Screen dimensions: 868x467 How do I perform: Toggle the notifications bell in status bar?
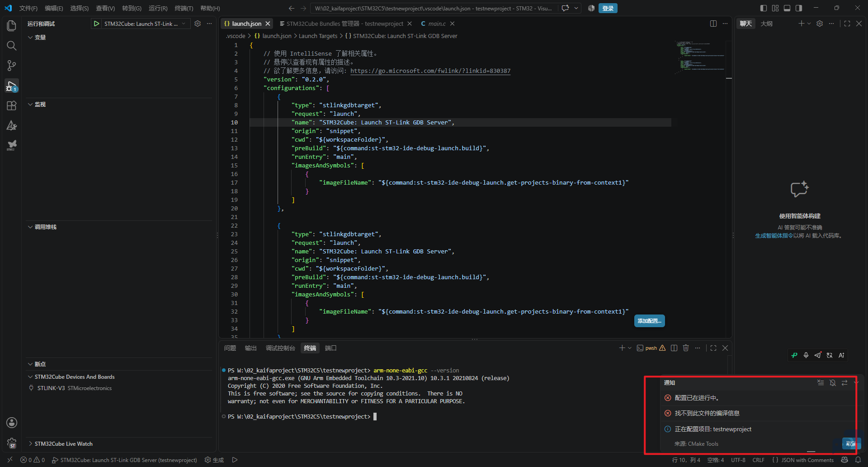click(x=858, y=460)
